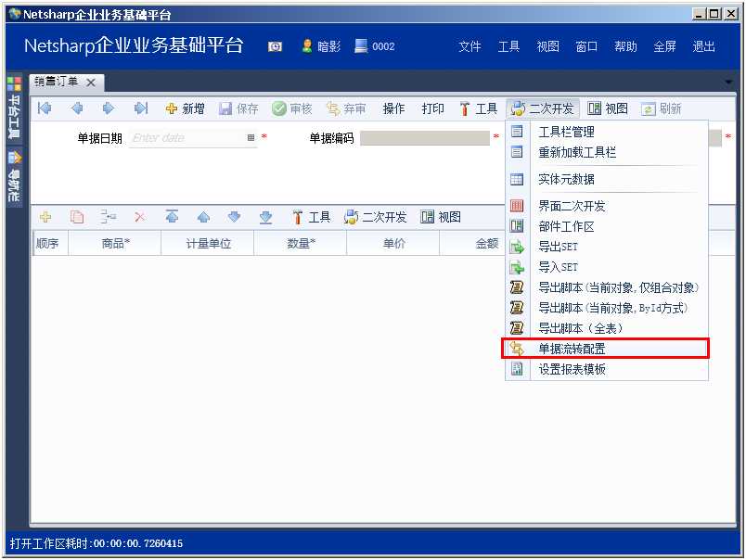Move detail row up arrow icon
Image resolution: width=746 pixels, height=560 pixels.
(x=203, y=217)
